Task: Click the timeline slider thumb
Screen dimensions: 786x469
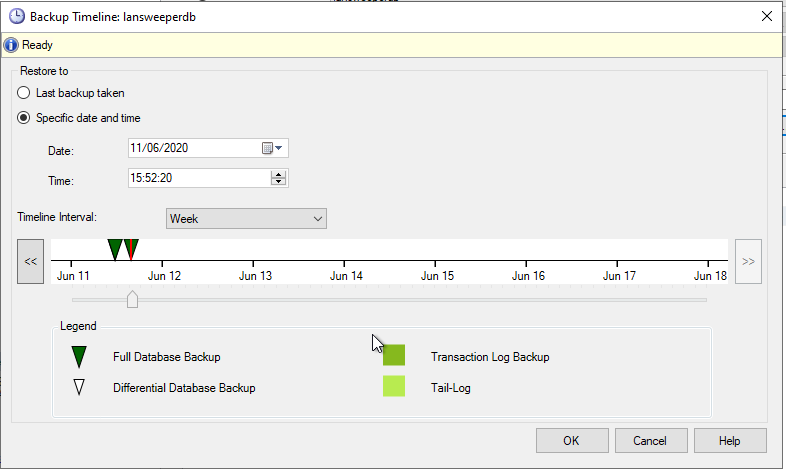Action: (132, 299)
